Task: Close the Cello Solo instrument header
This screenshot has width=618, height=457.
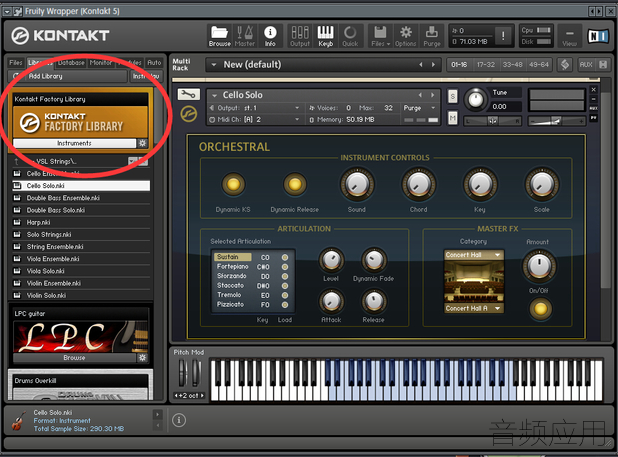Action: point(593,90)
